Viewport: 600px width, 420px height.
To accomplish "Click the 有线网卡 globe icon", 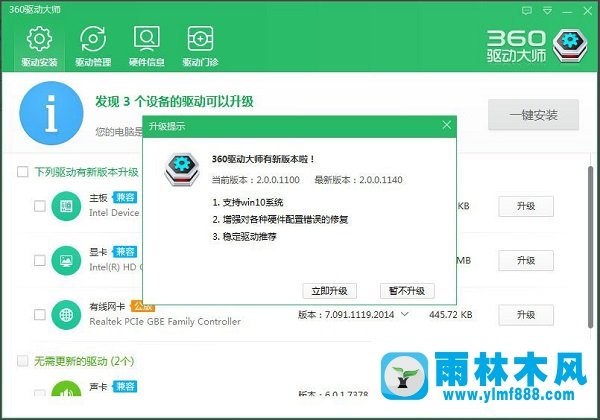I will [66, 315].
